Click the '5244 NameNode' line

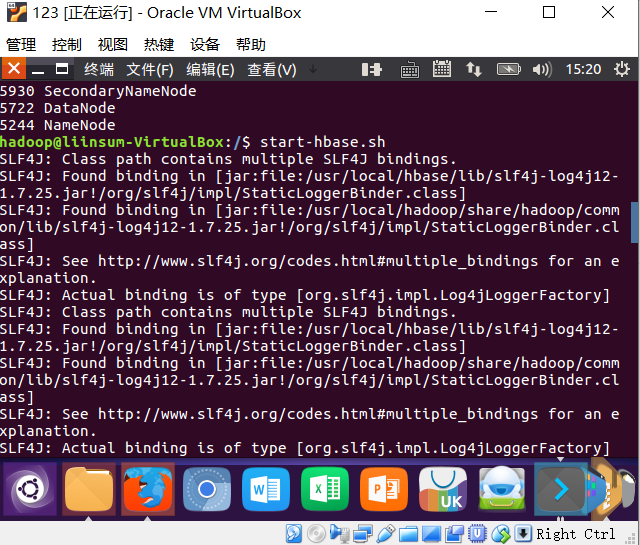point(58,125)
